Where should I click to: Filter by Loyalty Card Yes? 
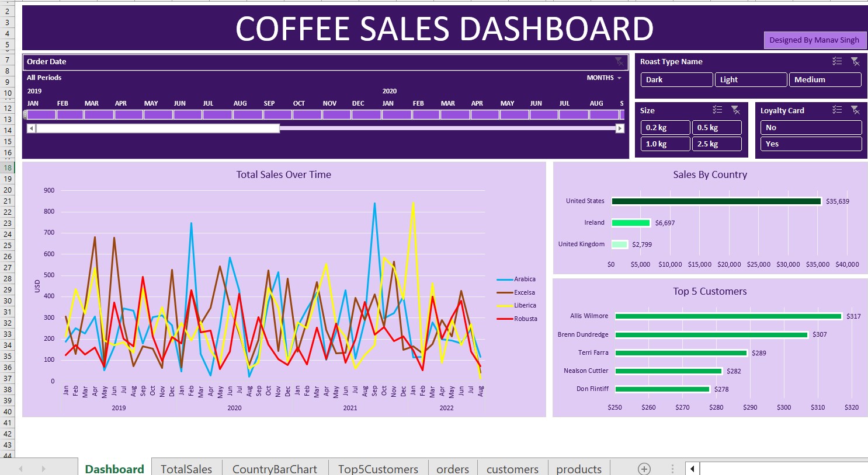click(810, 144)
